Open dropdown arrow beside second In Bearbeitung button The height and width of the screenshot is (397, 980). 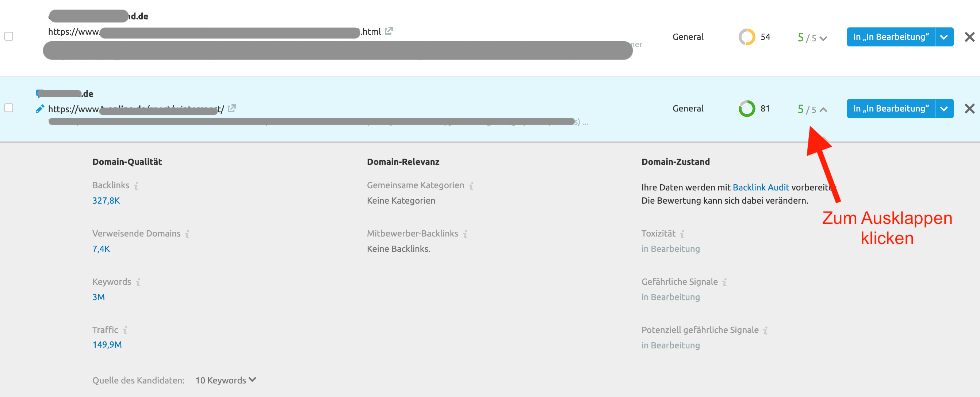(x=944, y=109)
